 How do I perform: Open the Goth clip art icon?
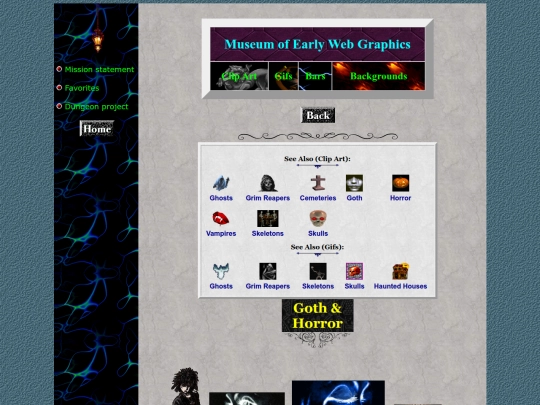pyautogui.click(x=354, y=183)
